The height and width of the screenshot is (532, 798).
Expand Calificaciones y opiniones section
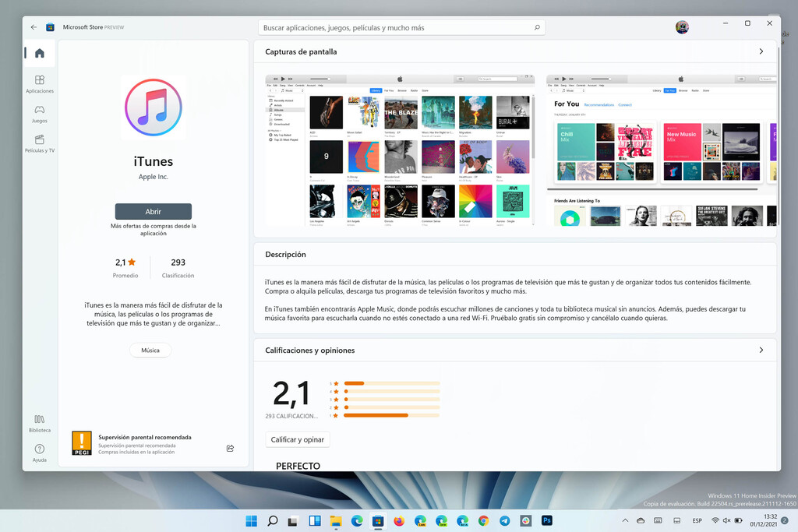(x=761, y=350)
